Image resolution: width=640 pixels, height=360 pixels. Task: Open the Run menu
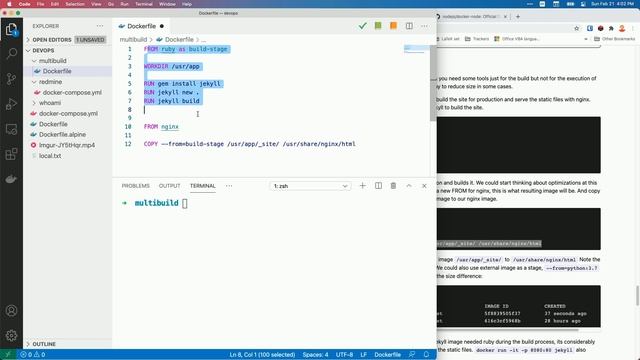point(124,4)
